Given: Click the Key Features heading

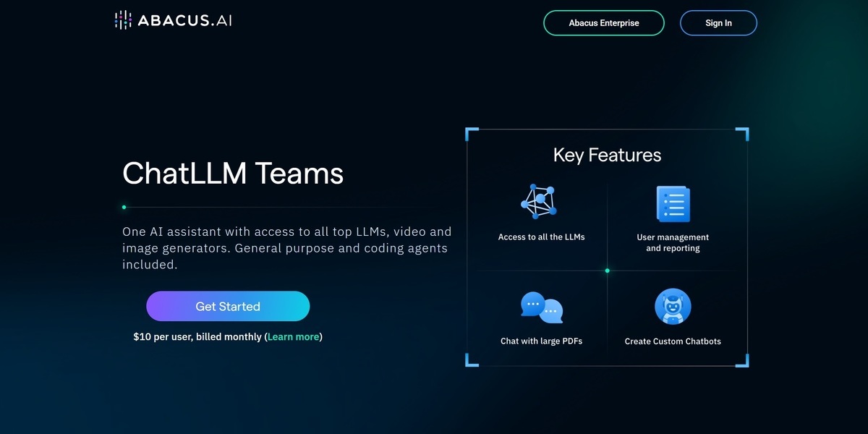Looking at the screenshot, I should pos(607,155).
